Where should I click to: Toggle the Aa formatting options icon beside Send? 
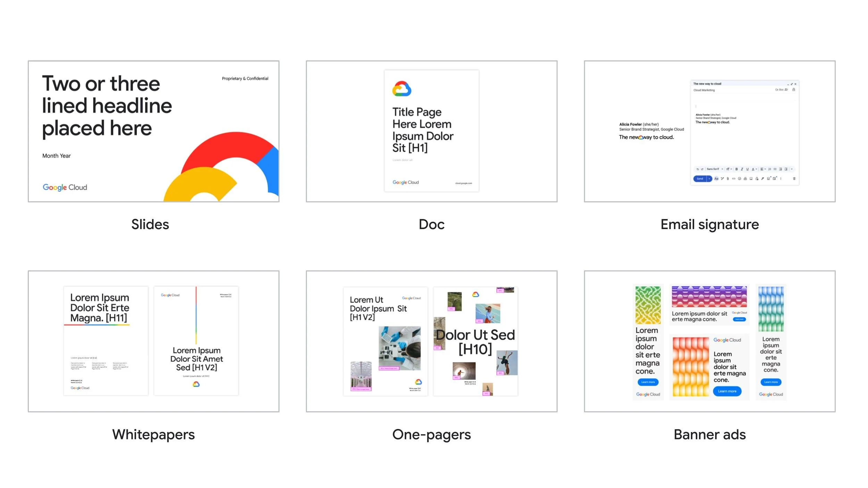716,179
